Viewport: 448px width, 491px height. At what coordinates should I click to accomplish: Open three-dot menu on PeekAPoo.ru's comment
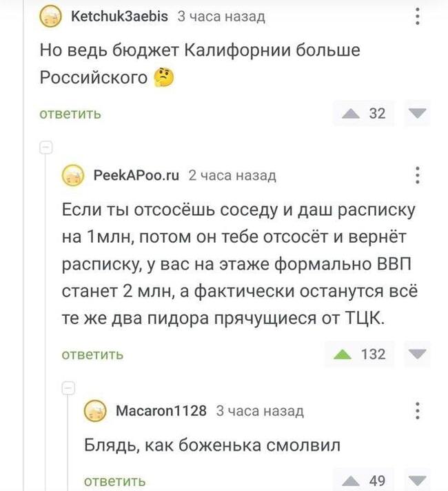(418, 177)
